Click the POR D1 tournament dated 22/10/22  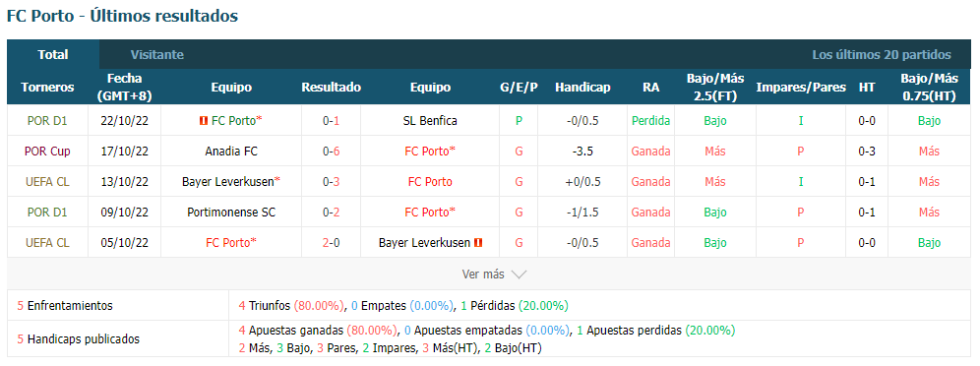[x=47, y=121]
